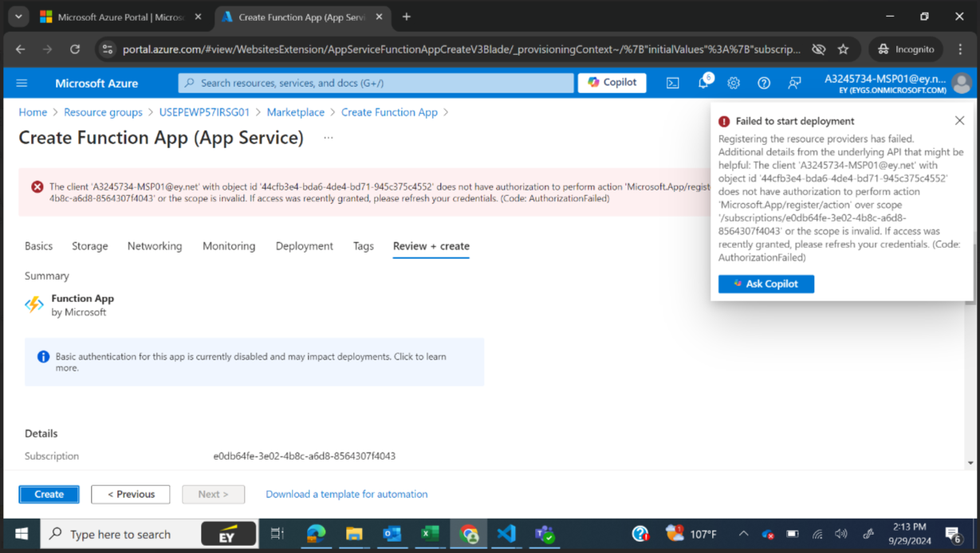This screenshot has height=553, width=980.
Task: Reload the page
Action: pos(75,49)
